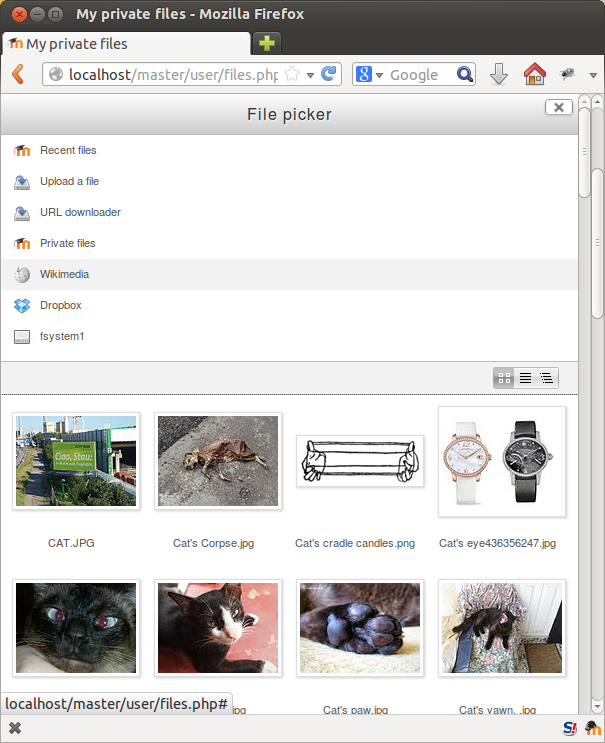
Task: Open Private files repository
Action: [289, 244]
